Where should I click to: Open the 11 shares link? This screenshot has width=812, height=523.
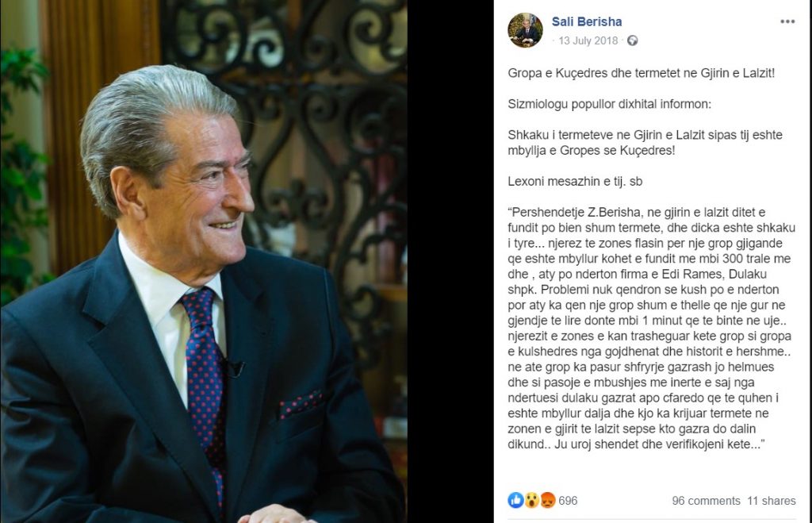click(x=771, y=501)
